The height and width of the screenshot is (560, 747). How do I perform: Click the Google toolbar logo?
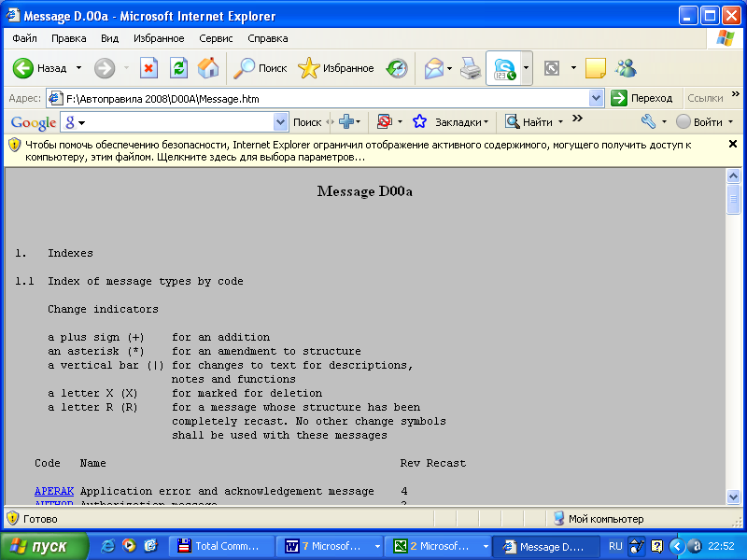coord(34,123)
